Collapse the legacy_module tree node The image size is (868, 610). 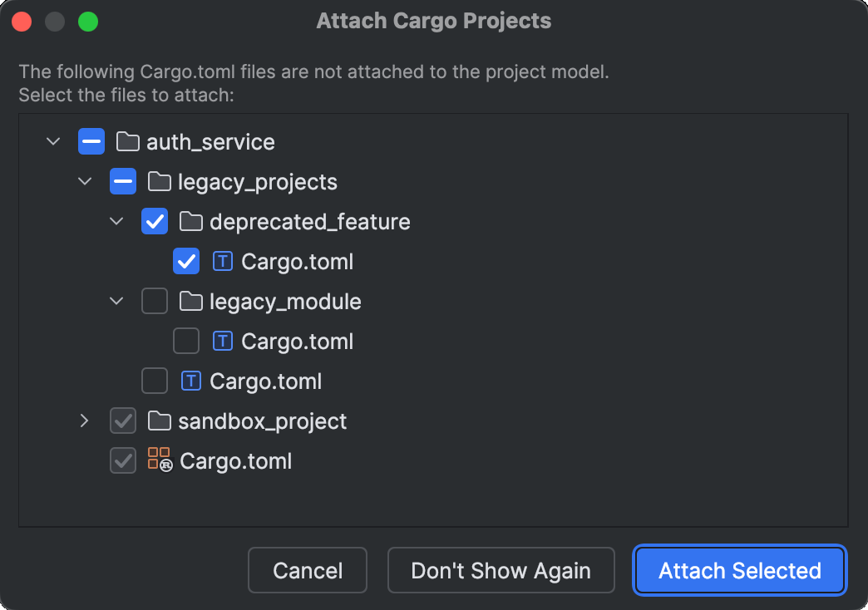coord(116,301)
